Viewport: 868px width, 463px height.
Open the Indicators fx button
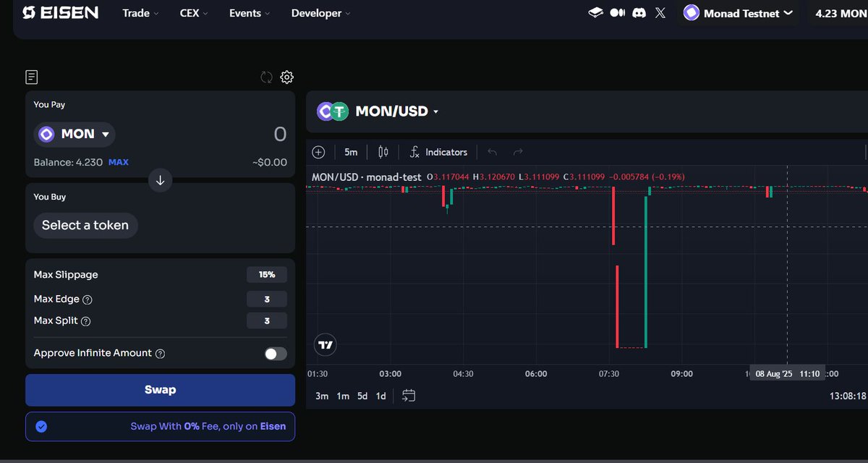tap(438, 152)
